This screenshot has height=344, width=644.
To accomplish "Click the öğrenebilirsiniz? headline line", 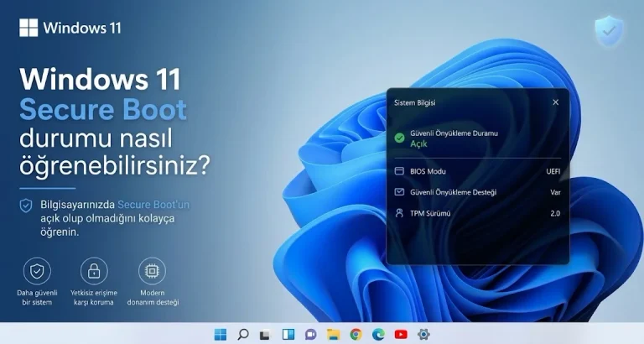I will pyautogui.click(x=115, y=166).
